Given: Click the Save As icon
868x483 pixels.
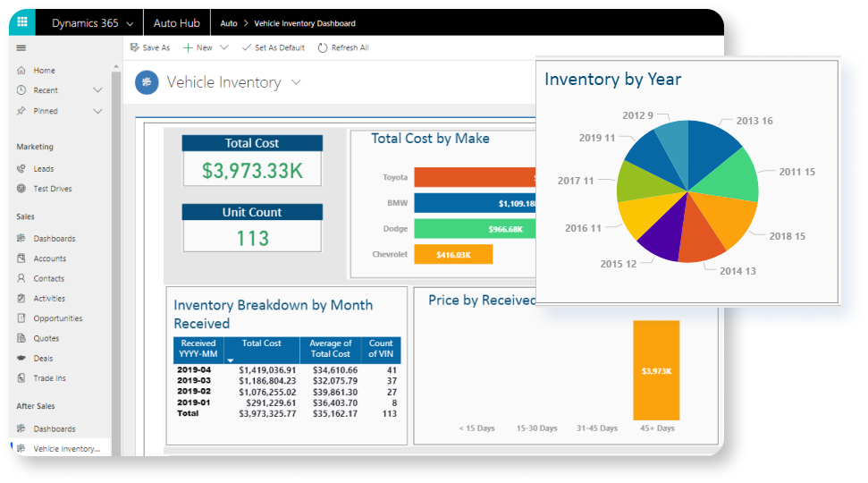Looking at the screenshot, I should point(134,47).
